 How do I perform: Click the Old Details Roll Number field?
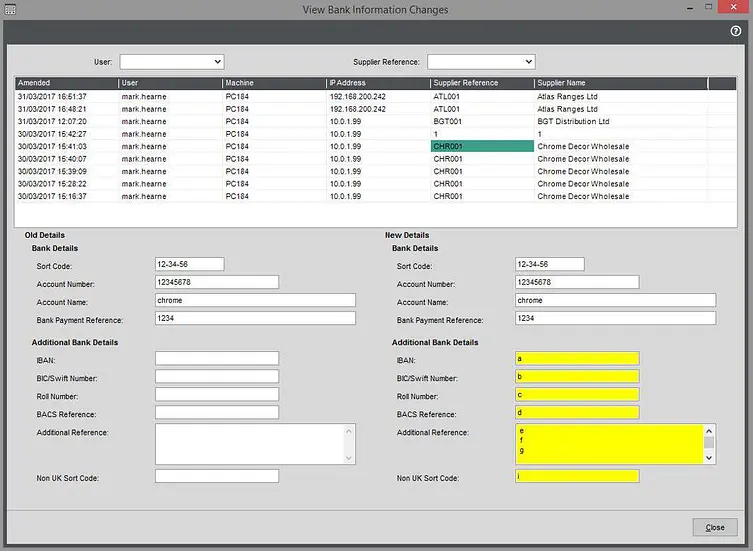(x=217, y=394)
